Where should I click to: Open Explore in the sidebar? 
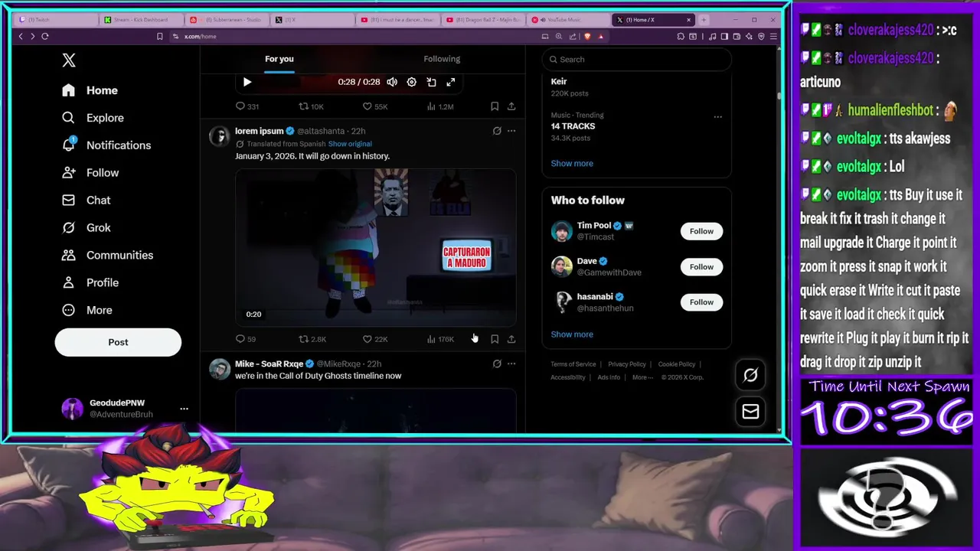tap(93, 118)
